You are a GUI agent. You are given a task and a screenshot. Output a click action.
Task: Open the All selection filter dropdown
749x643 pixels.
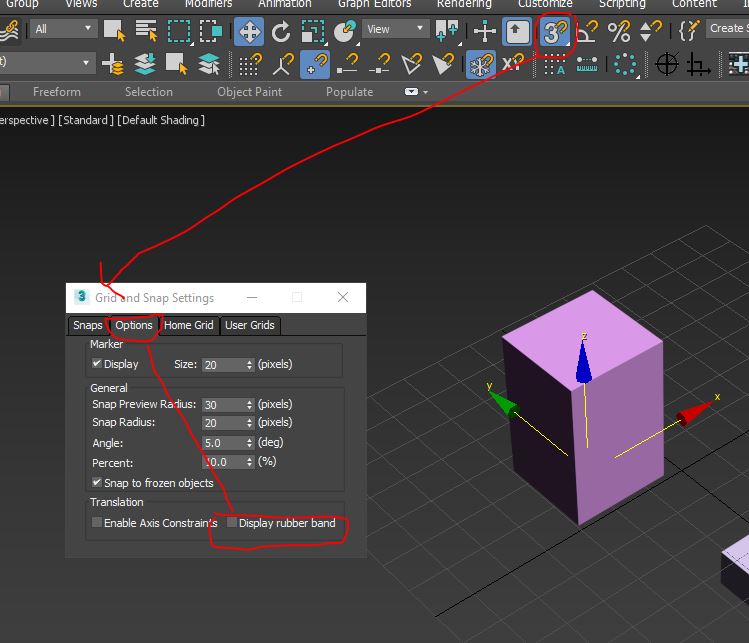coord(64,29)
